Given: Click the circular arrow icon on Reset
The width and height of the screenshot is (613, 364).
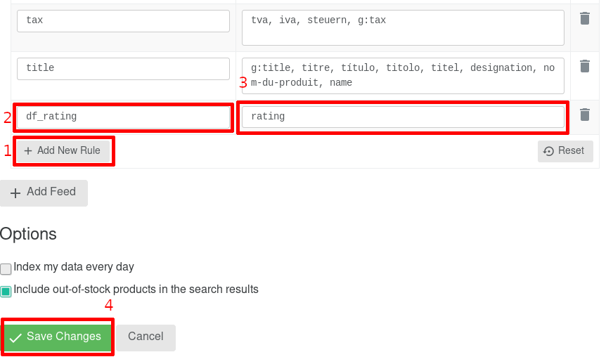Looking at the screenshot, I should [x=549, y=151].
